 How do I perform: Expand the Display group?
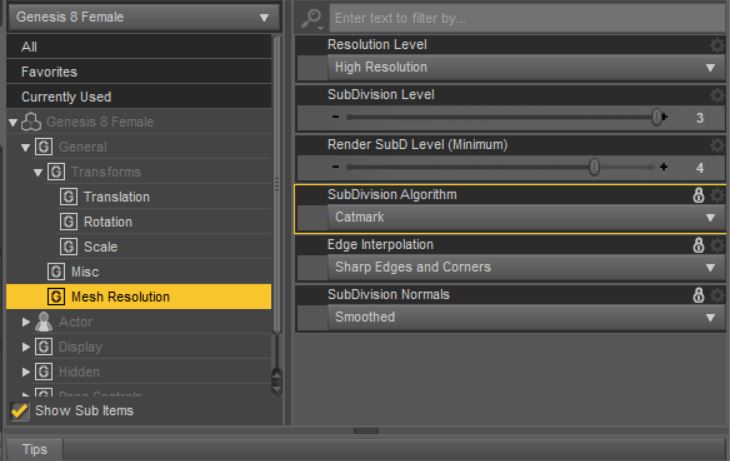point(26,347)
